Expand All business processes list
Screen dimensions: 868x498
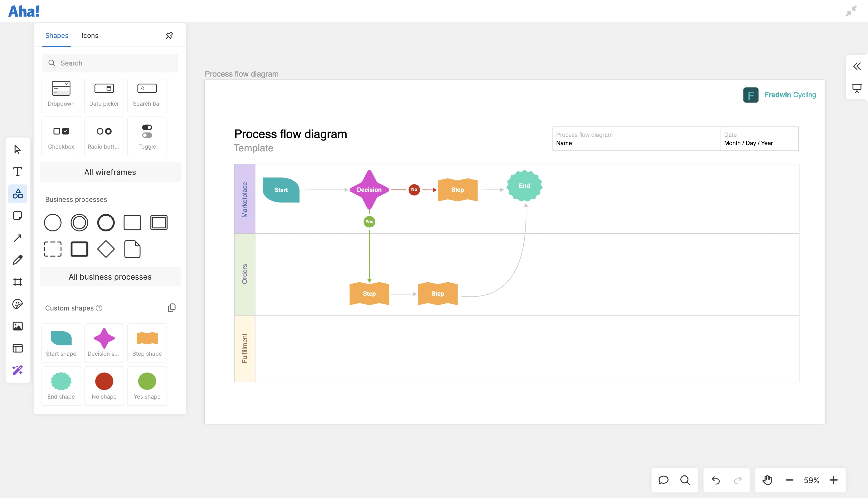coord(110,277)
